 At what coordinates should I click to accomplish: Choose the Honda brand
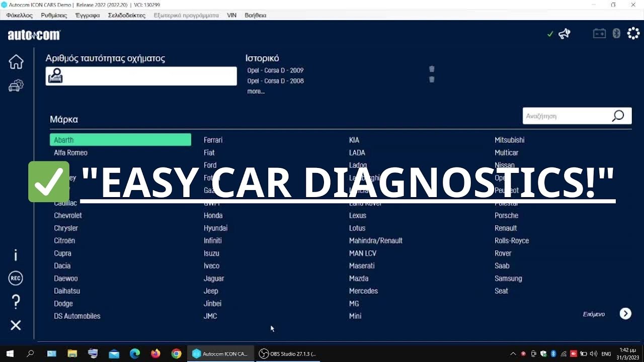[x=213, y=215]
